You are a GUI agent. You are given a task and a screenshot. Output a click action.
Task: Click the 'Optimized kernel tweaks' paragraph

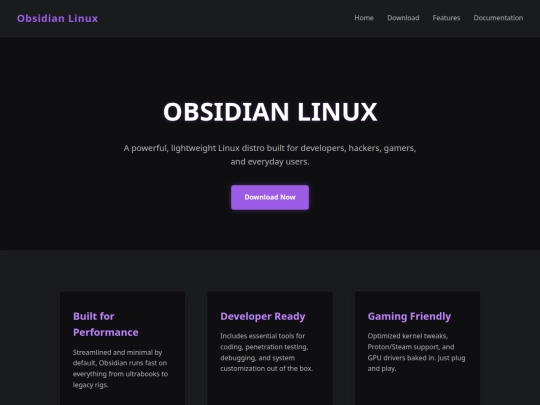coord(416,352)
